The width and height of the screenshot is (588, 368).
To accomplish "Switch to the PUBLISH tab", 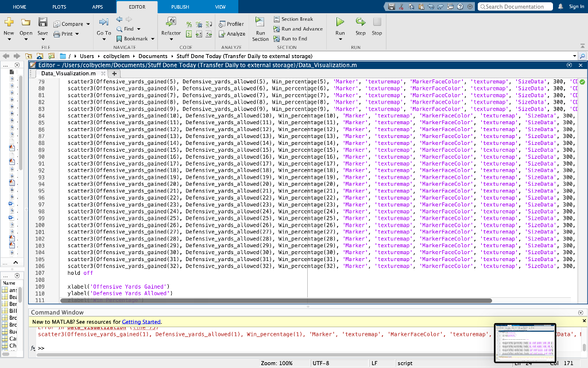I will coord(180,7).
